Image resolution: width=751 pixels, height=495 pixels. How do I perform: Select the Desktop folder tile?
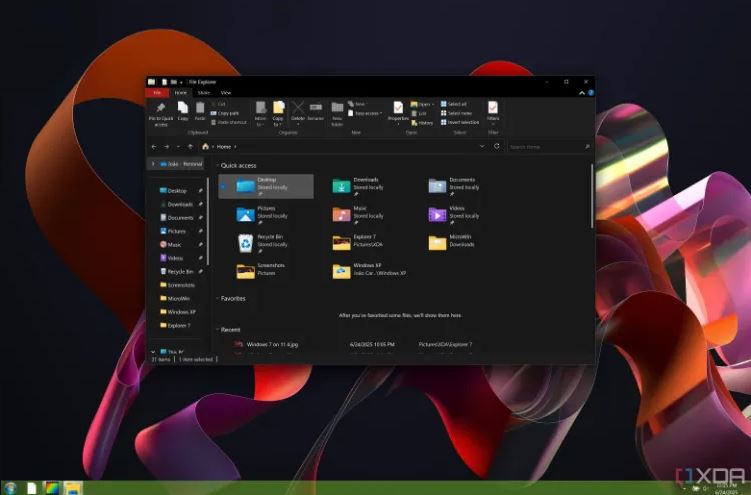266,186
